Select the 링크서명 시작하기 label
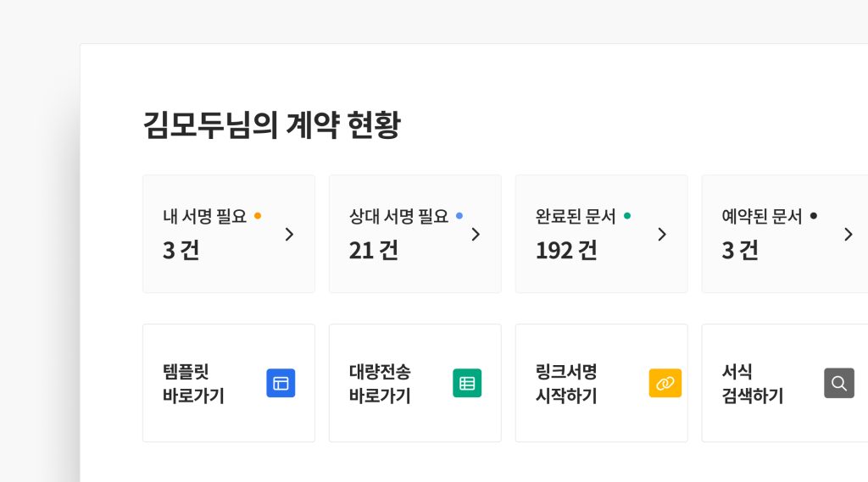The image size is (868, 482). (x=566, y=384)
